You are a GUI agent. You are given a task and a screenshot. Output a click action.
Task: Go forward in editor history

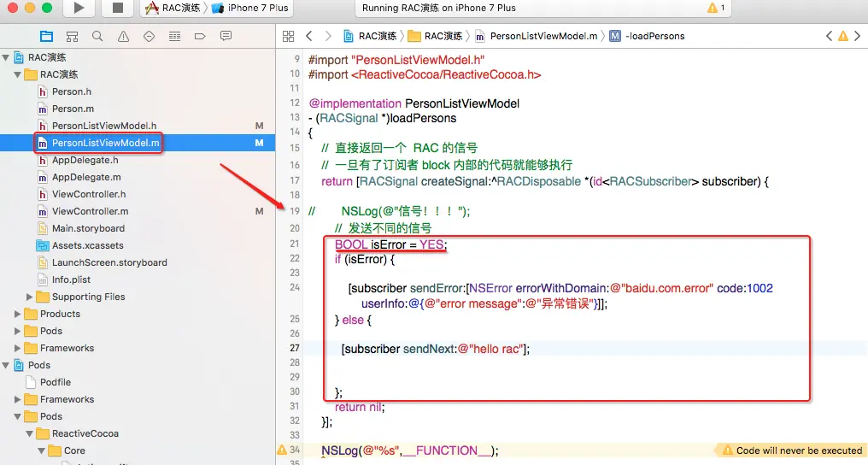(328, 37)
